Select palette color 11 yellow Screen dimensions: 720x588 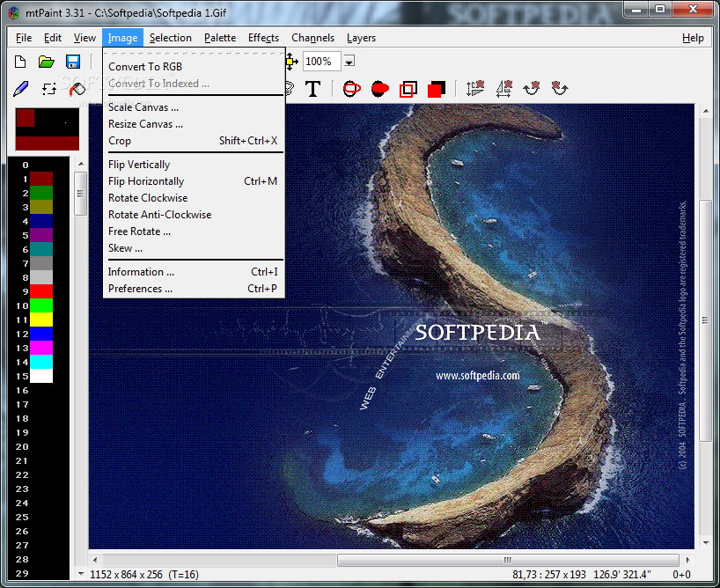click(x=41, y=320)
